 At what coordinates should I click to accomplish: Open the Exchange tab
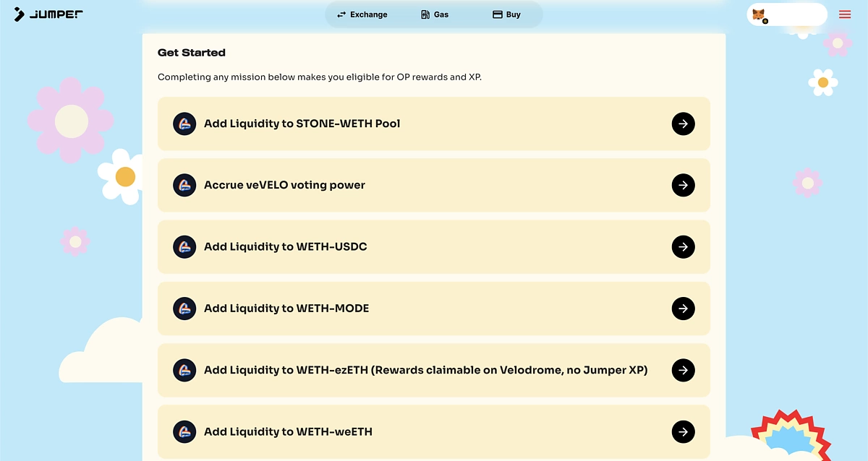[362, 14]
